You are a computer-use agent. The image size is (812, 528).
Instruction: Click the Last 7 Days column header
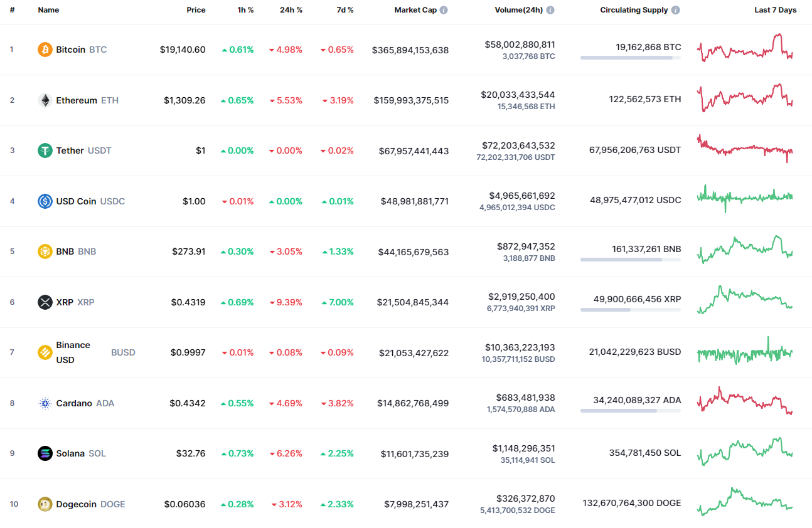(x=776, y=9)
